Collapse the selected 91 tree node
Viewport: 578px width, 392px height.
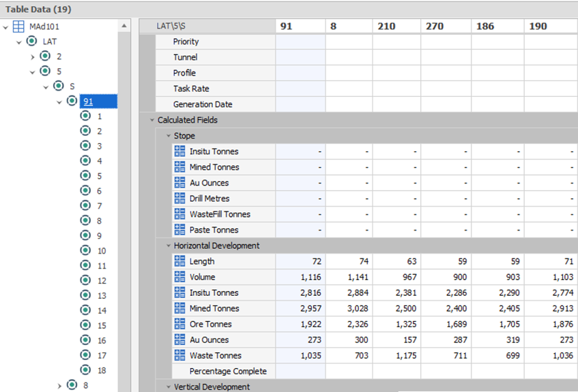(x=59, y=102)
